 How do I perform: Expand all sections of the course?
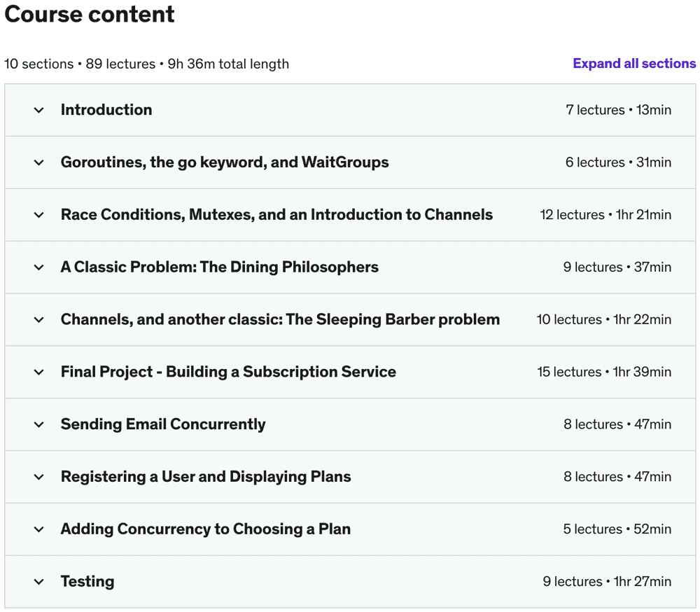pos(634,64)
